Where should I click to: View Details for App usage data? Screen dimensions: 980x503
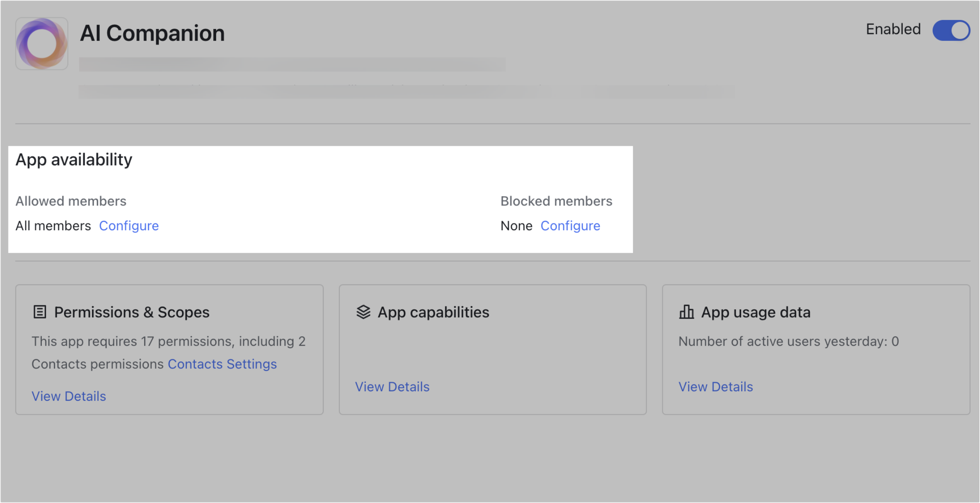click(716, 387)
